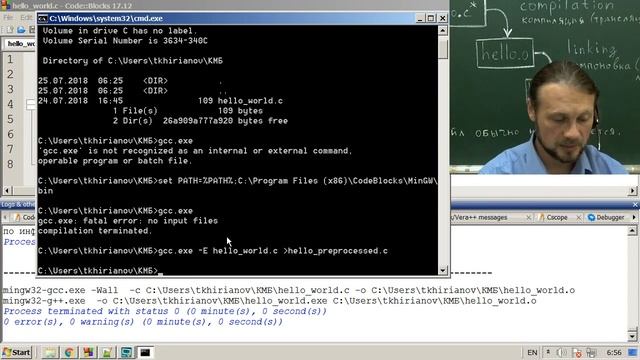The width and height of the screenshot is (640, 360).
Task: Click line number 1 in editor margin
Action: point(10,60)
